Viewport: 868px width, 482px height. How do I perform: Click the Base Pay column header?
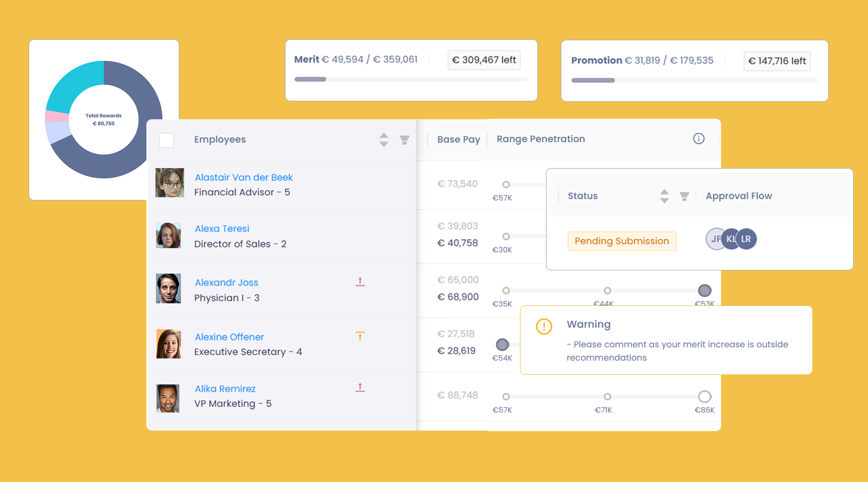pos(458,139)
